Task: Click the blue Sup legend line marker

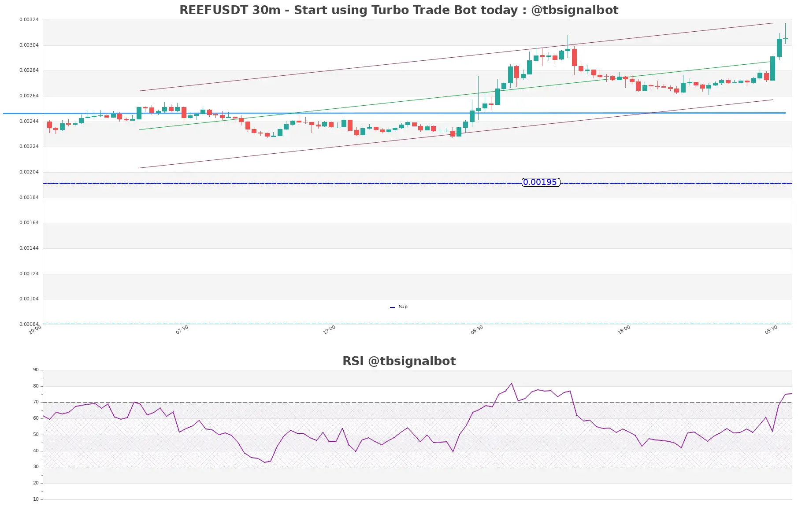Action: (392, 307)
